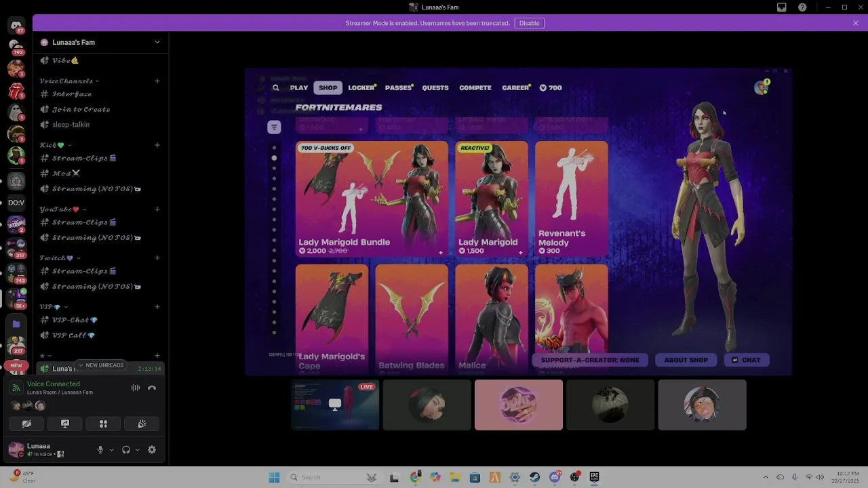Open Discord help icon
868x488 pixels.
coord(802,7)
